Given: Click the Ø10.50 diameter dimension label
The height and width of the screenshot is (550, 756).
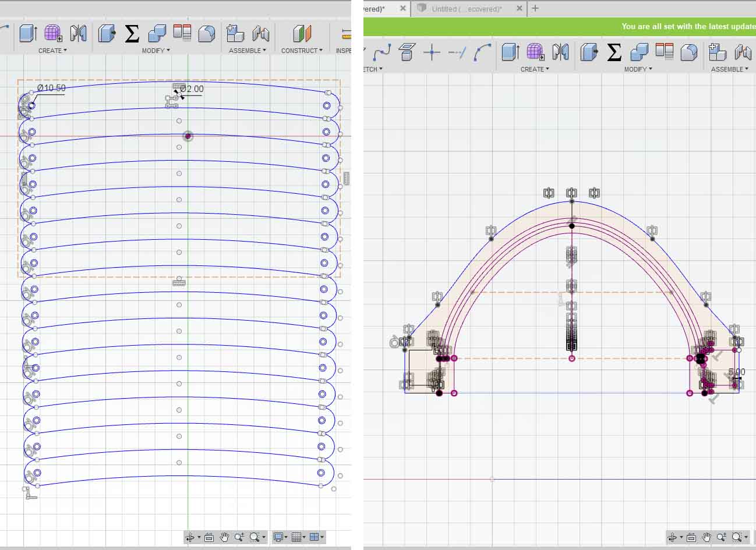Looking at the screenshot, I should (51, 88).
